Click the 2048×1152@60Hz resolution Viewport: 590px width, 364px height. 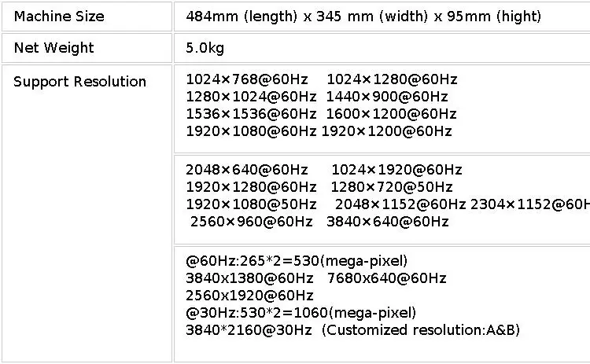click(x=400, y=204)
